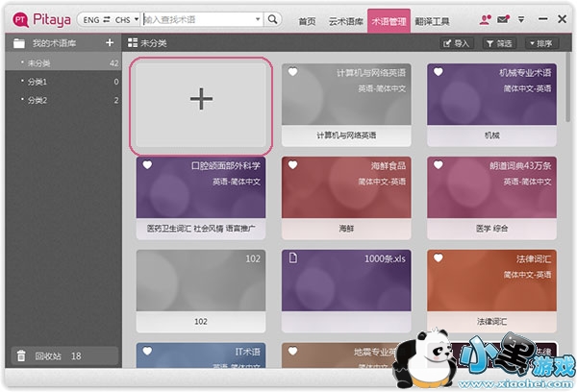Add a new category with plus icon
This screenshot has width=577, height=392.
coord(110,42)
